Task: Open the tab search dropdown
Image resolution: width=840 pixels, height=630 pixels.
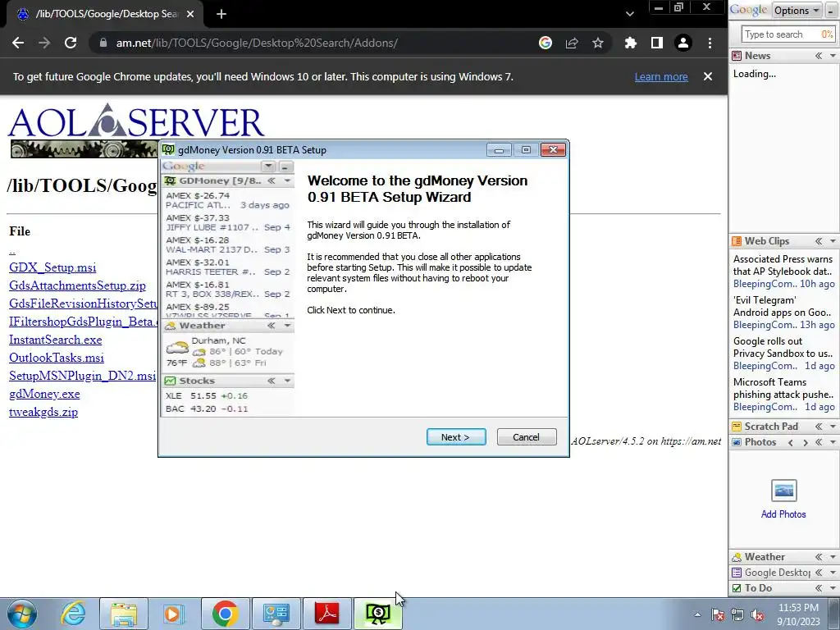Action: pyautogui.click(x=630, y=14)
